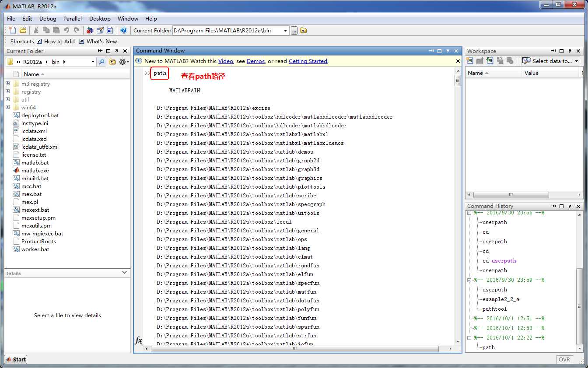Open the Demos link
588x368 pixels.
[255, 61]
